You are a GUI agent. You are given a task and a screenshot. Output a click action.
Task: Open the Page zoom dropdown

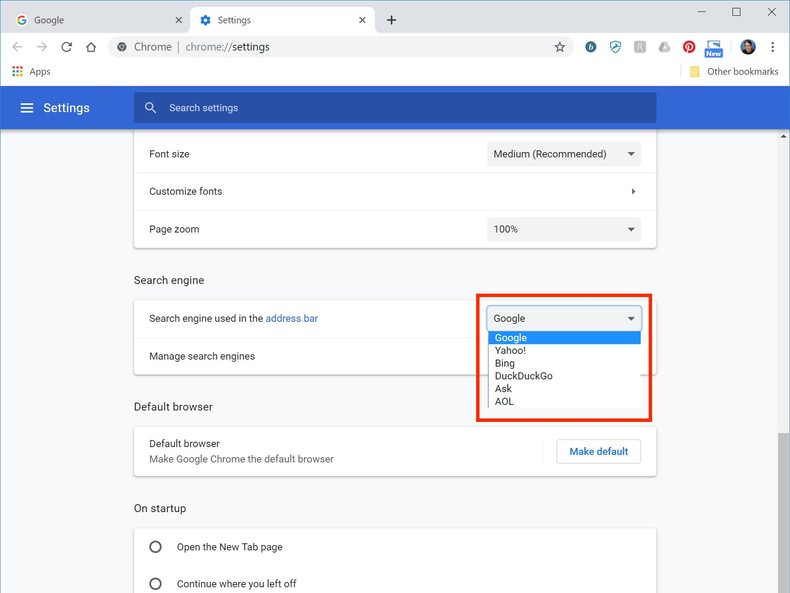click(564, 229)
